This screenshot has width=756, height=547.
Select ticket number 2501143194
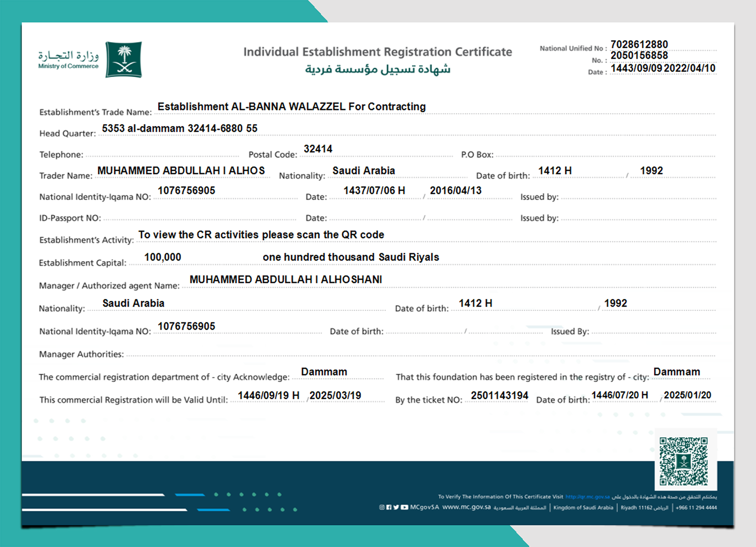pos(500,396)
